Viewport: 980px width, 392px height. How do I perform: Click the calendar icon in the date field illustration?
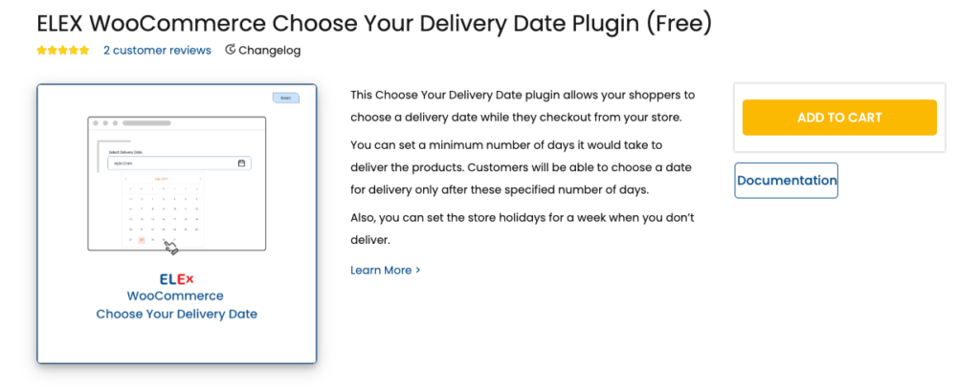(242, 163)
